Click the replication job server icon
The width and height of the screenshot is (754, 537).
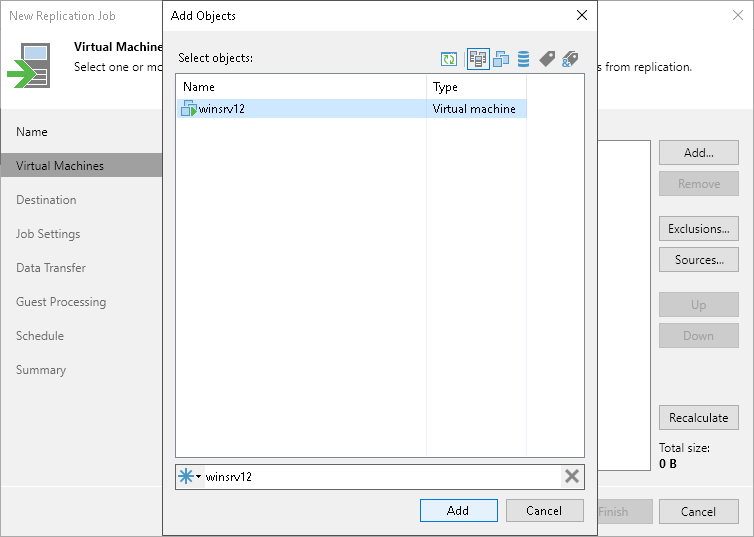(x=29, y=65)
